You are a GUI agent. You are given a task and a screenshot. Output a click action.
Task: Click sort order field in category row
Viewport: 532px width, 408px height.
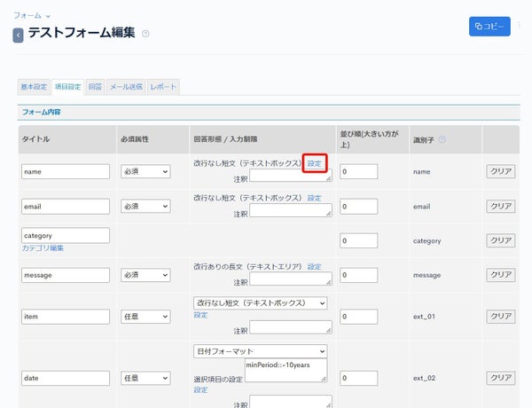358,240
